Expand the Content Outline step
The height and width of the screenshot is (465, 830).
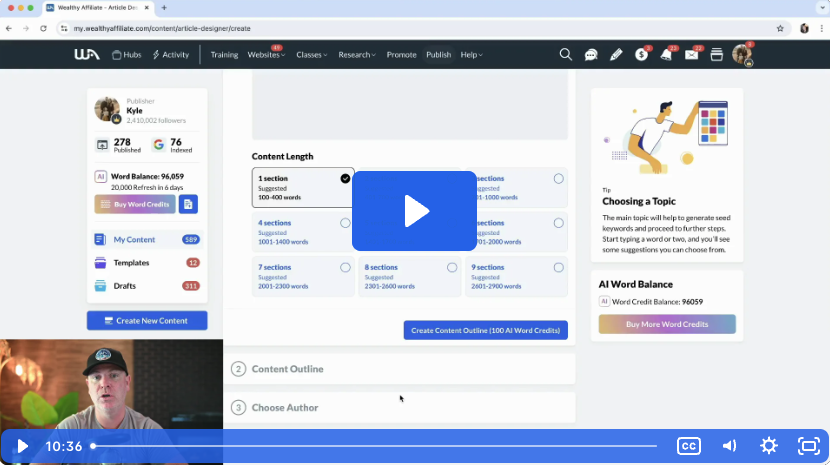click(x=400, y=369)
